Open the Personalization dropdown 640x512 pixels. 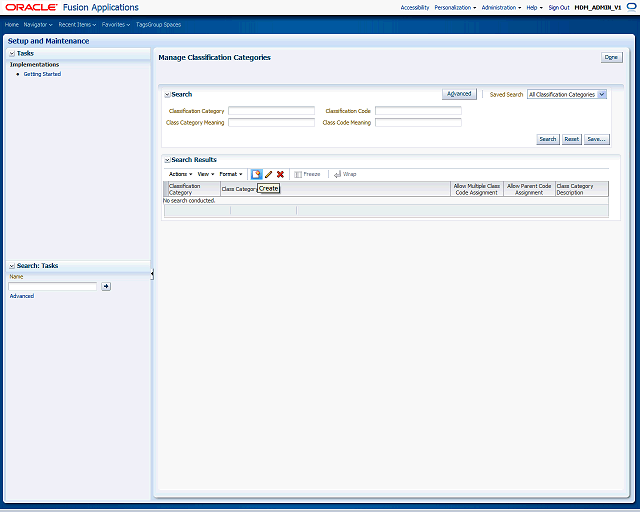point(455,7)
